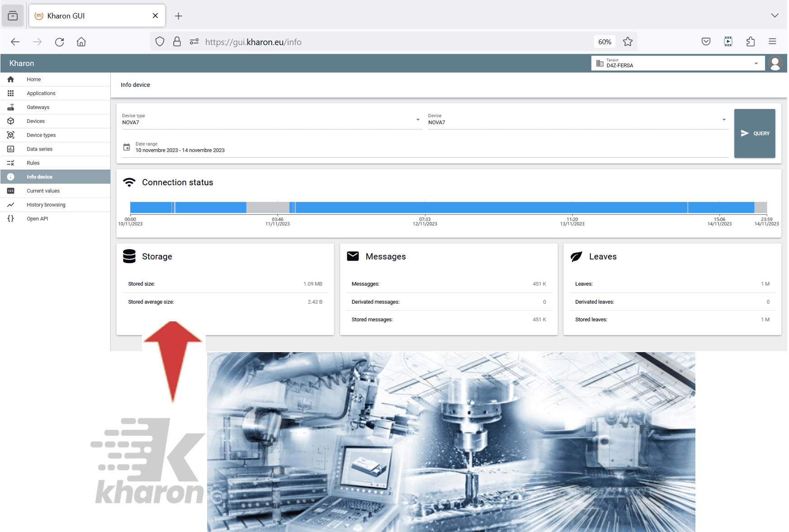Reload the page with the refresh button
The width and height of the screenshot is (789, 532).
point(59,42)
